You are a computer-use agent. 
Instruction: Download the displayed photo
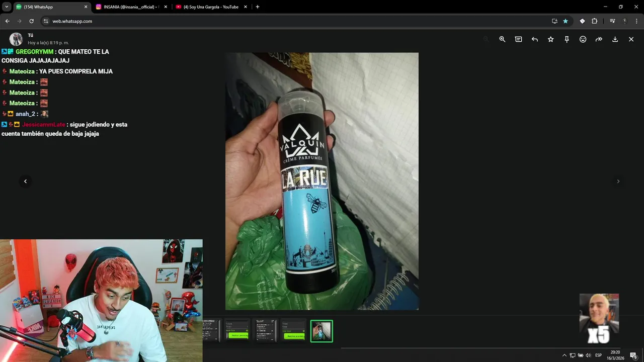[615, 39]
